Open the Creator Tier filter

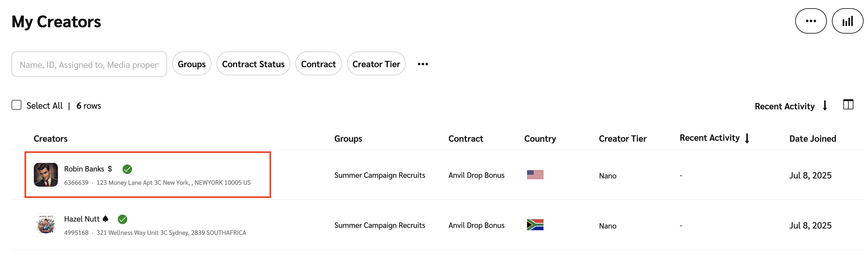tap(376, 63)
